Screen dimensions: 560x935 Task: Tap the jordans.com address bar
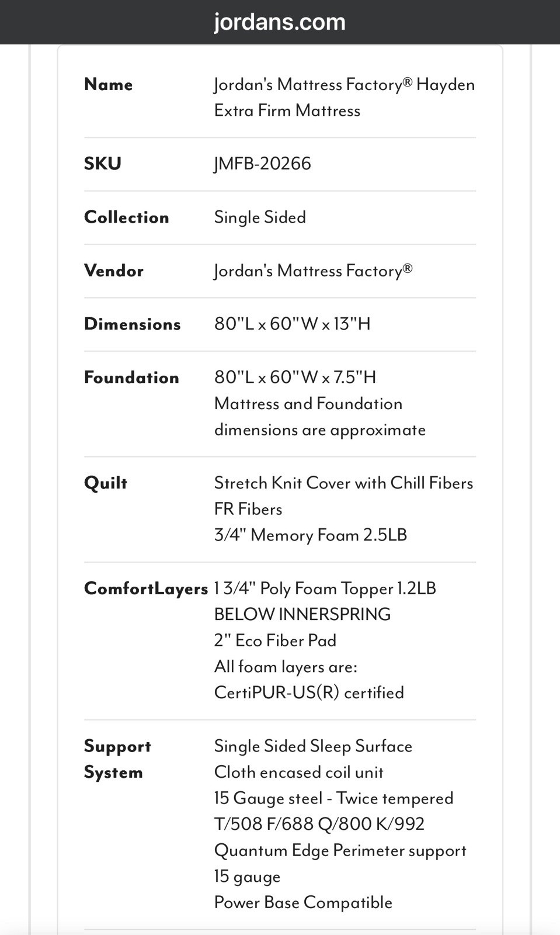point(280,22)
